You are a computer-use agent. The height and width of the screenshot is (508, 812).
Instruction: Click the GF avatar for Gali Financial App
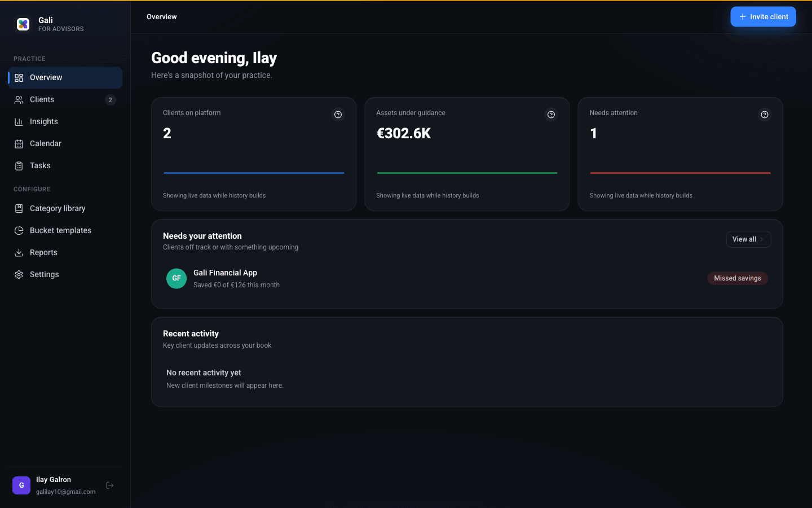[176, 278]
